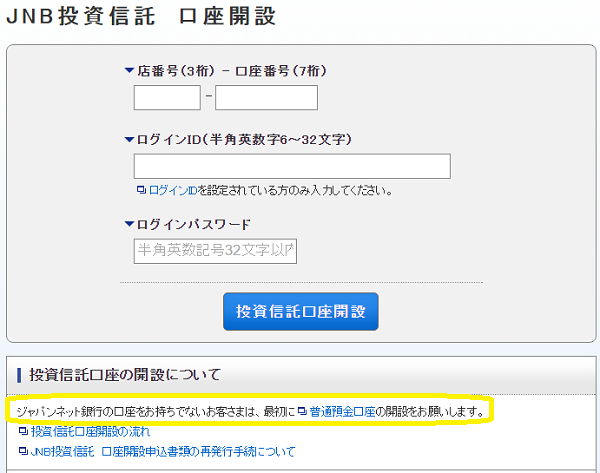600x473 pixels.
Task: Click the 7-digit account number field
Action: [266, 98]
